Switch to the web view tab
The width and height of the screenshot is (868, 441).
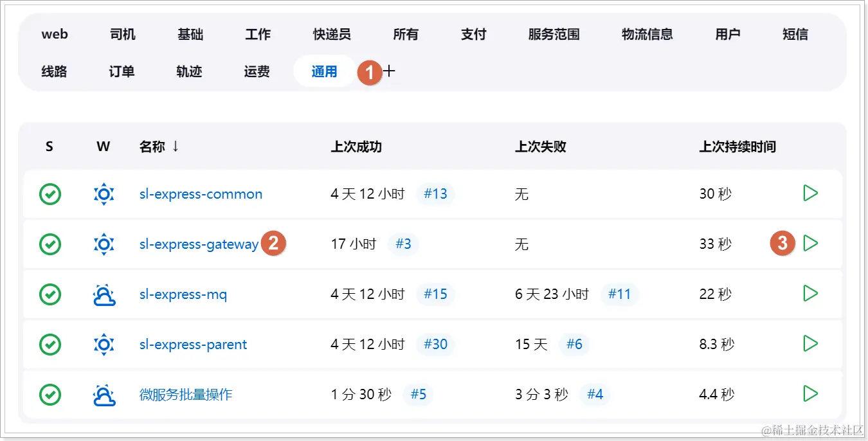[x=55, y=34]
